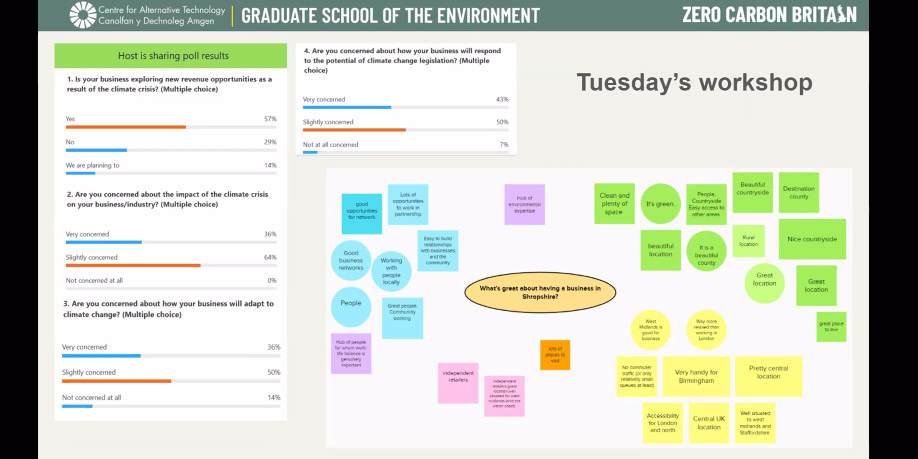Click question 4's 'Very concerned' 43% bar
The image size is (918, 459).
[x=347, y=107]
